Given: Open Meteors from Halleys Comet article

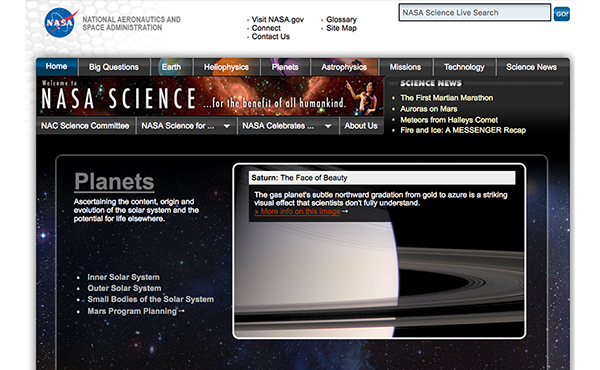Looking at the screenshot, I should tap(449, 120).
